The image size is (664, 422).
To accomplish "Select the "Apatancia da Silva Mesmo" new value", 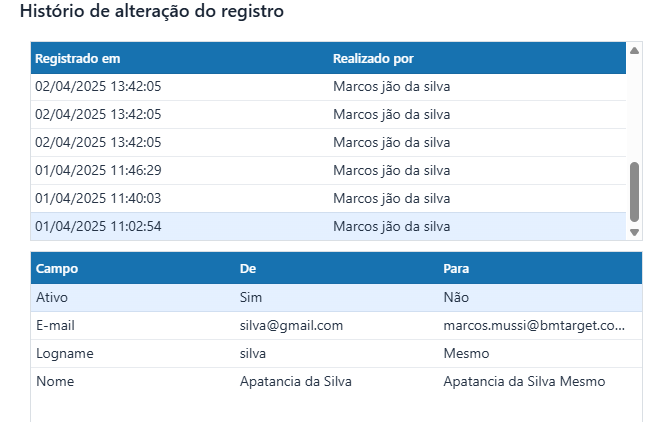I will 524,381.
